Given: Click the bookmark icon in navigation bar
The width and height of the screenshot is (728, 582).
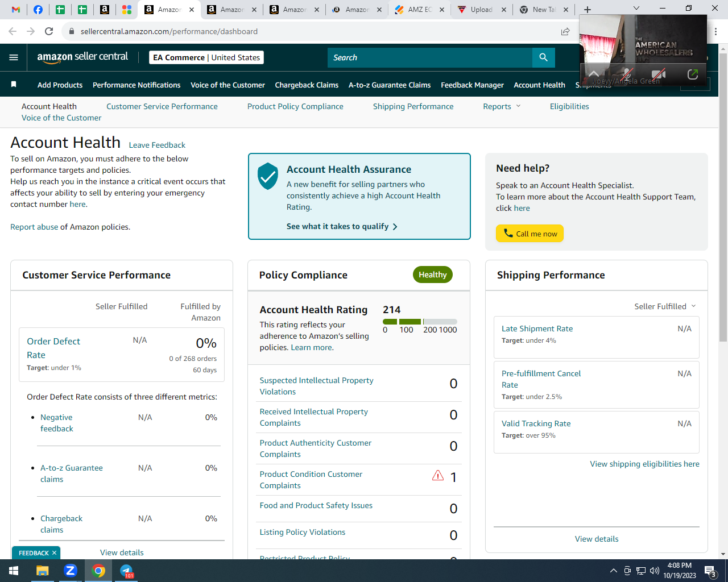Looking at the screenshot, I should (14, 85).
